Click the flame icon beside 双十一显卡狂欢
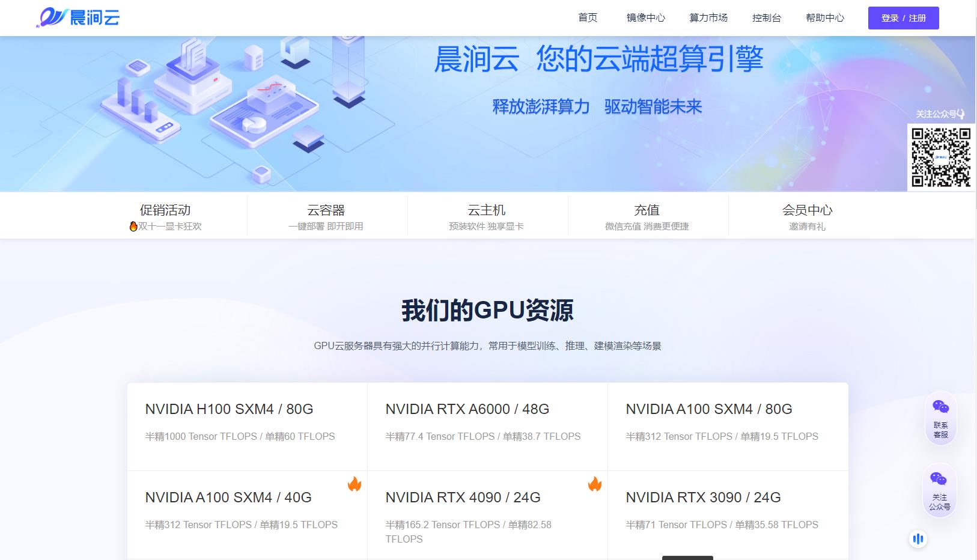Image resolution: width=977 pixels, height=560 pixels. point(133,227)
